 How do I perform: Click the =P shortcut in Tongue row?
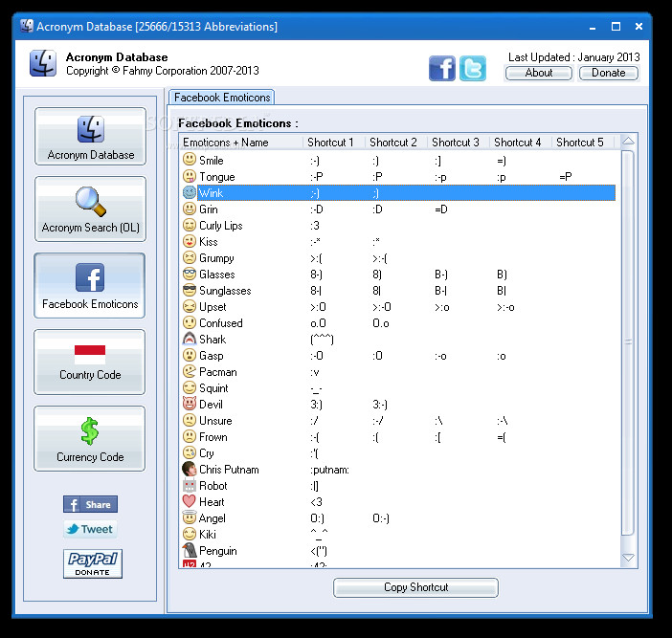tap(566, 176)
